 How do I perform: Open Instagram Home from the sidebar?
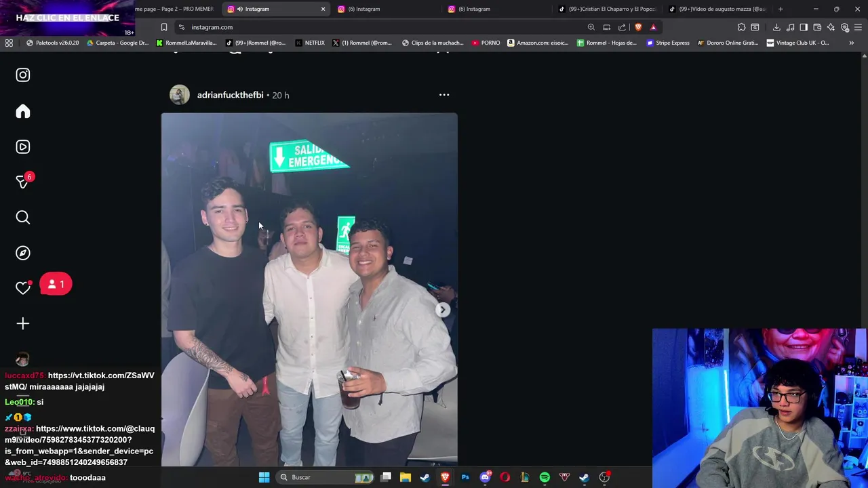[x=23, y=111]
